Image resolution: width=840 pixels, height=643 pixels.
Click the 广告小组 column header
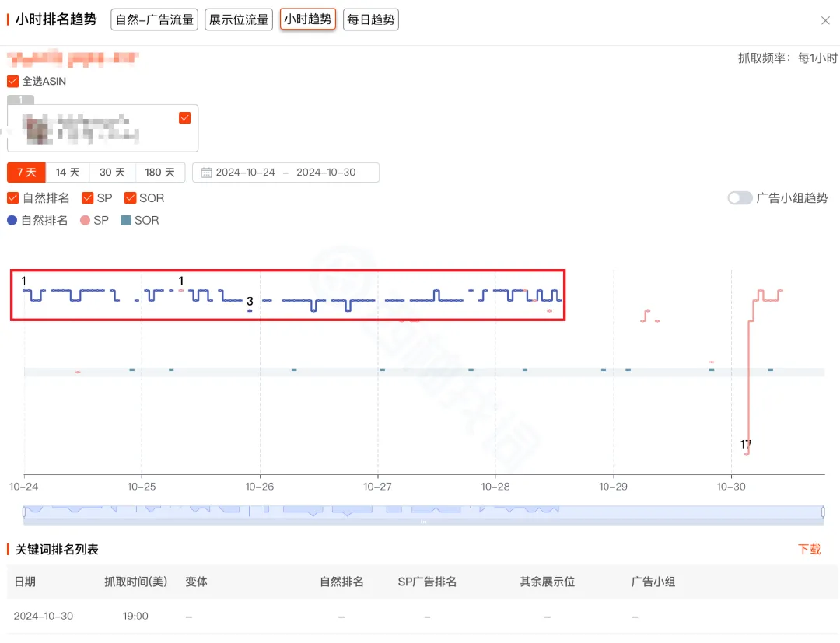tap(653, 582)
